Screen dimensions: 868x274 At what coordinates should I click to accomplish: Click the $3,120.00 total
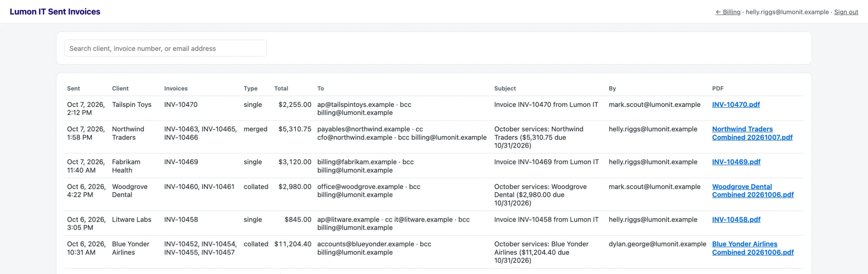(295, 162)
